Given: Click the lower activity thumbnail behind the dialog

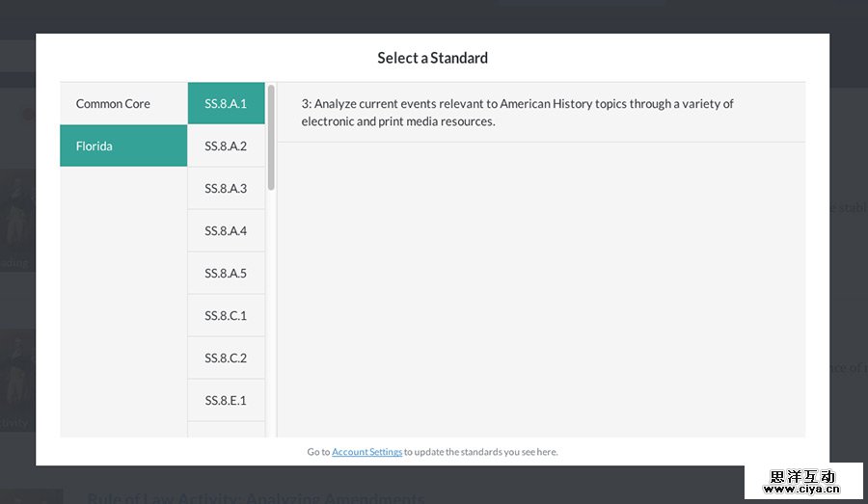Looking at the screenshot, I should [x=17, y=381].
